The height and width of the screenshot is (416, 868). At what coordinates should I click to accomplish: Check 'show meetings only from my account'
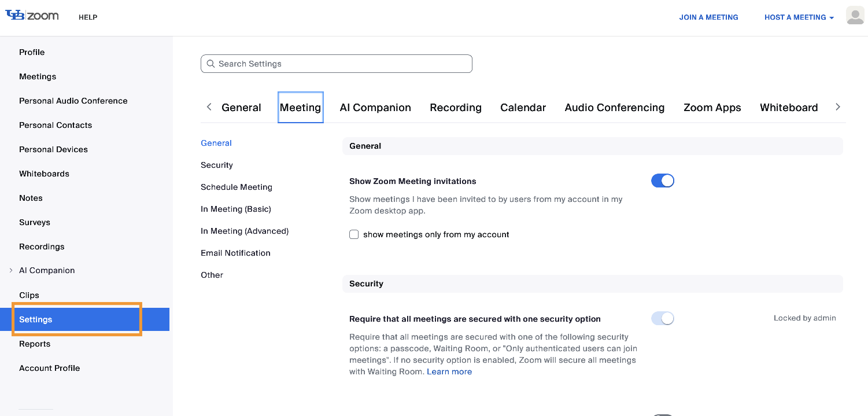[354, 234]
